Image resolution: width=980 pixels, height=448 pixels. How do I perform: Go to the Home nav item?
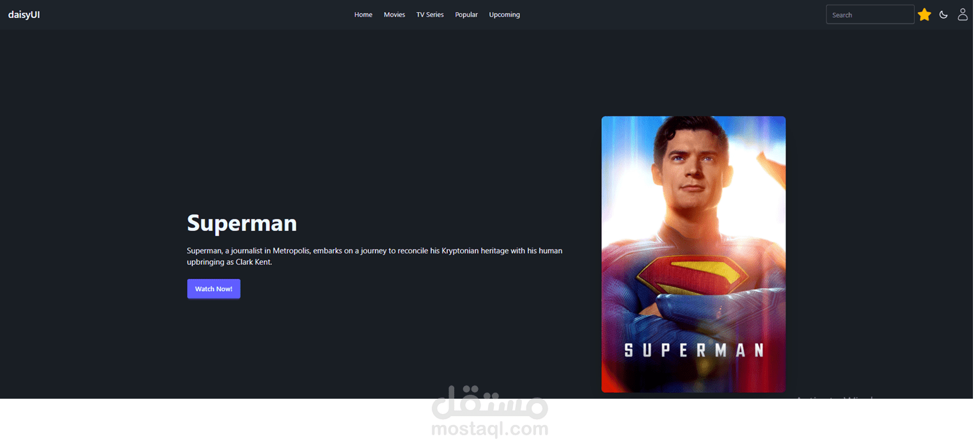(363, 15)
